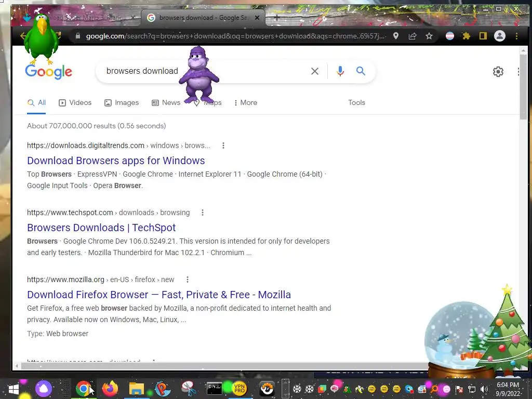
Task: View site information via the lock icon
Action: pos(78,36)
